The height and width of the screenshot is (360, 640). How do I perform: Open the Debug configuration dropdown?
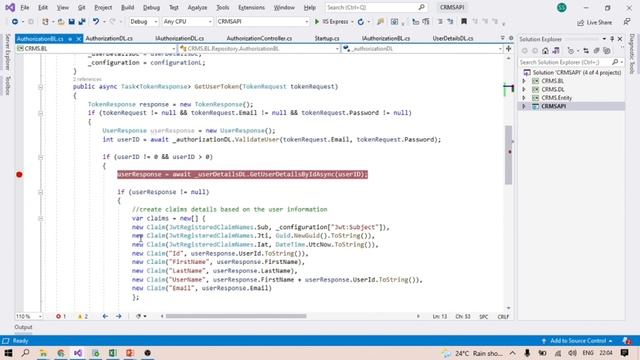143,22
